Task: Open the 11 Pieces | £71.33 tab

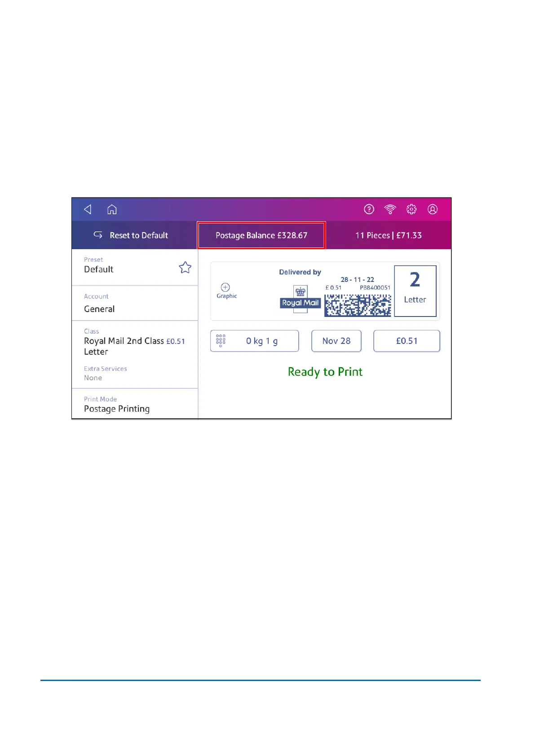Action: point(389,235)
